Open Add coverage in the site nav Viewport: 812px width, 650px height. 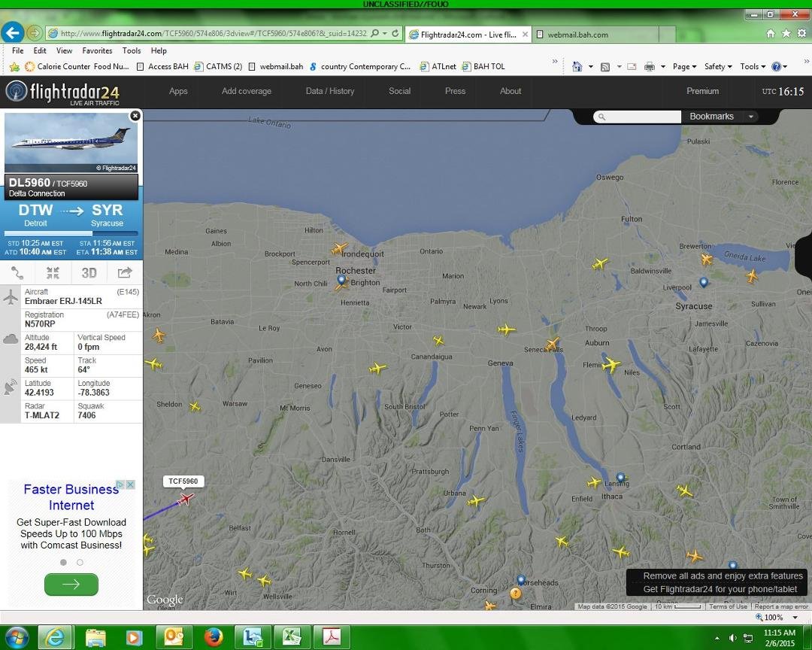tap(247, 91)
